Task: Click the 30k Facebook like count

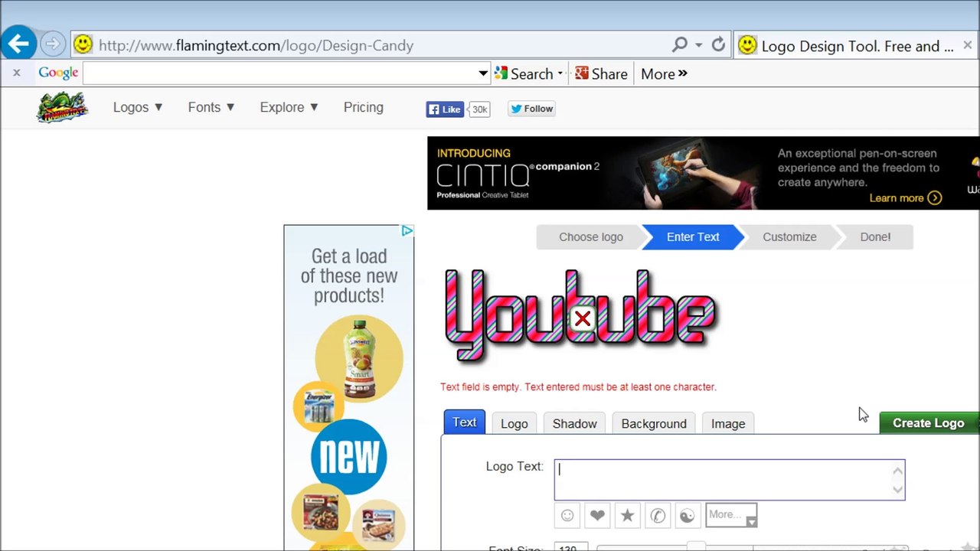Action: click(479, 109)
